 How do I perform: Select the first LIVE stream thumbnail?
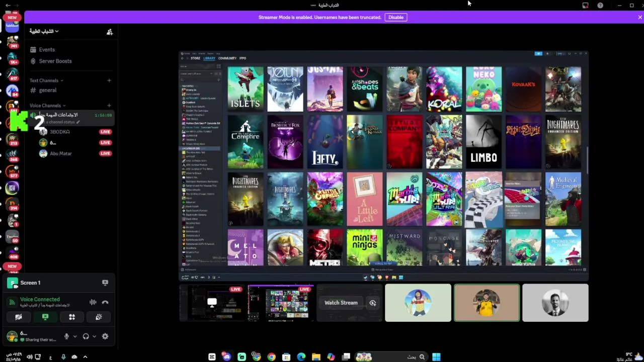pyautogui.click(x=212, y=303)
